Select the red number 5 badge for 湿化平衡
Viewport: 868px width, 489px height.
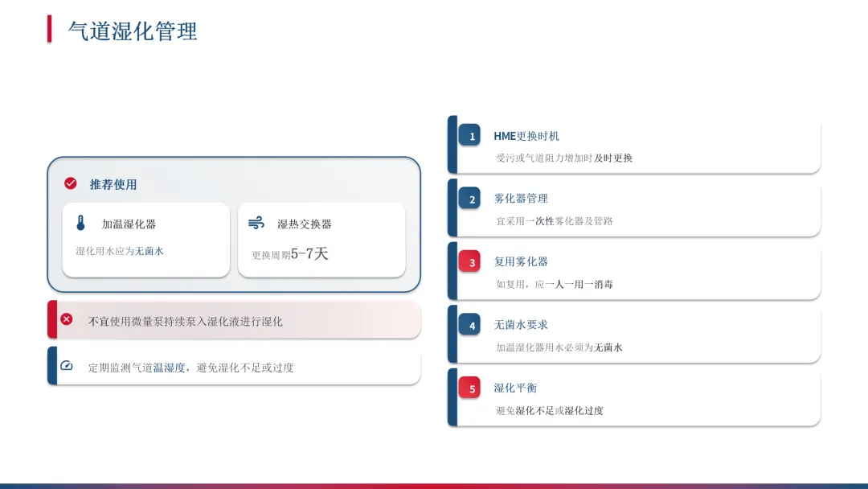(x=469, y=388)
